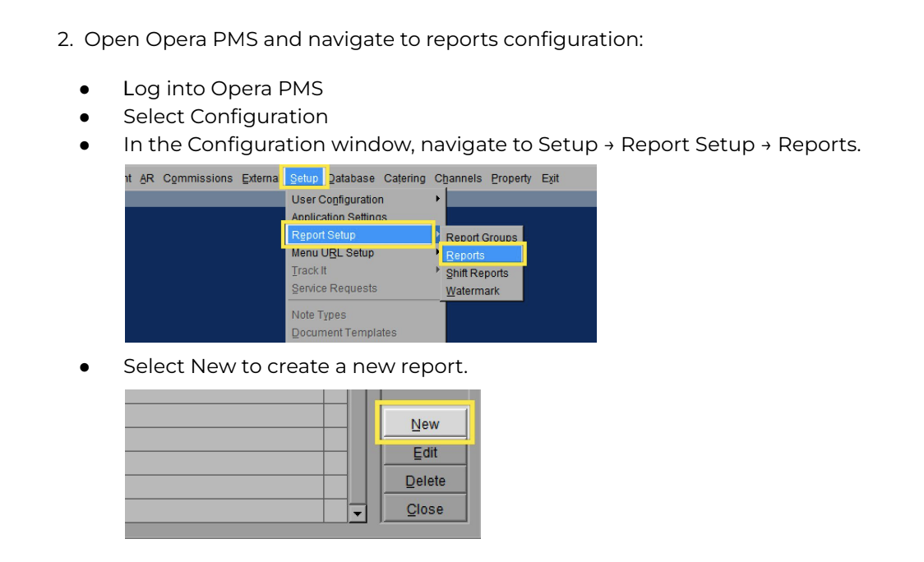Click the scrollbar down arrow
The width and height of the screenshot is (924, 562).
357,514
